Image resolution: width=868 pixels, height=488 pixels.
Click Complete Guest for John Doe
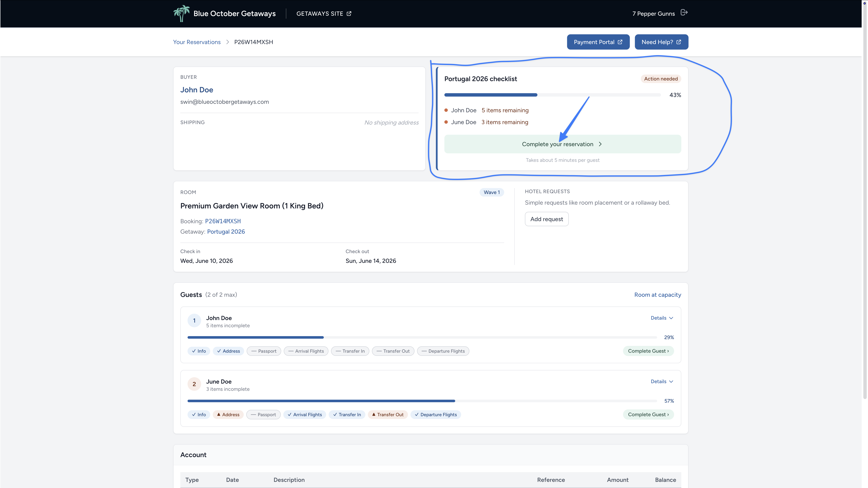pyautogui.click(x=648, y=351)
